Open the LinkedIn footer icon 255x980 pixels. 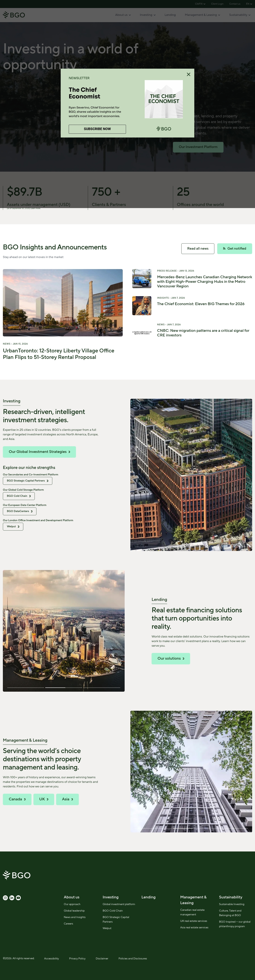(12, 897)
